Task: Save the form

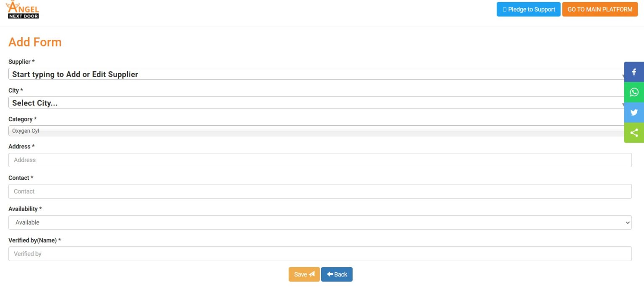Action: (304, 274)
